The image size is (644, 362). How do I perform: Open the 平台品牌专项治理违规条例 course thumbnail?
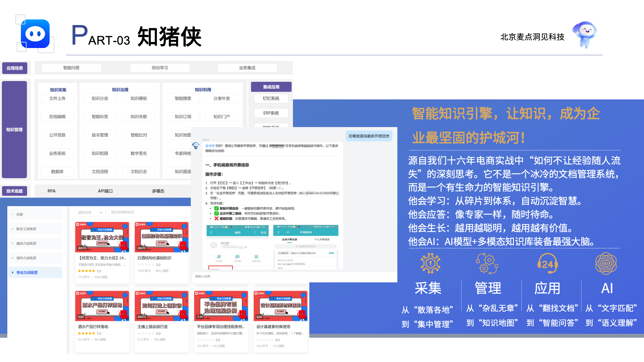[221, 306]
